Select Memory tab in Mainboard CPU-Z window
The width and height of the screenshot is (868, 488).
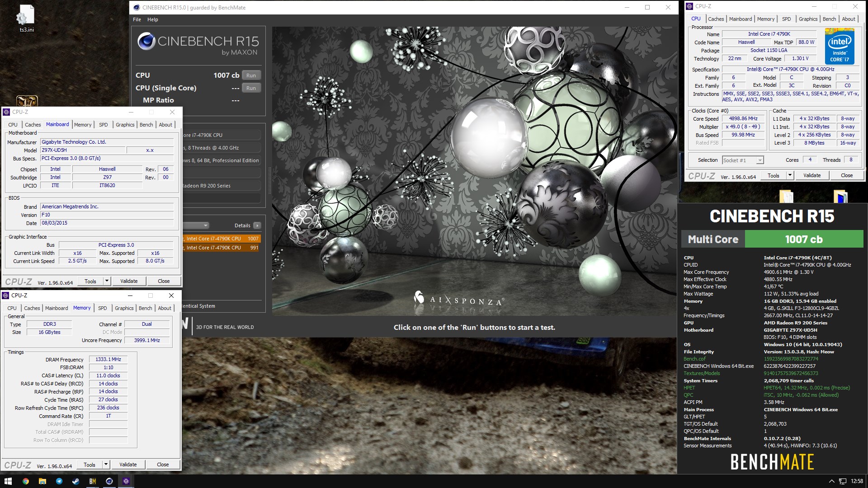click(83, 125)
